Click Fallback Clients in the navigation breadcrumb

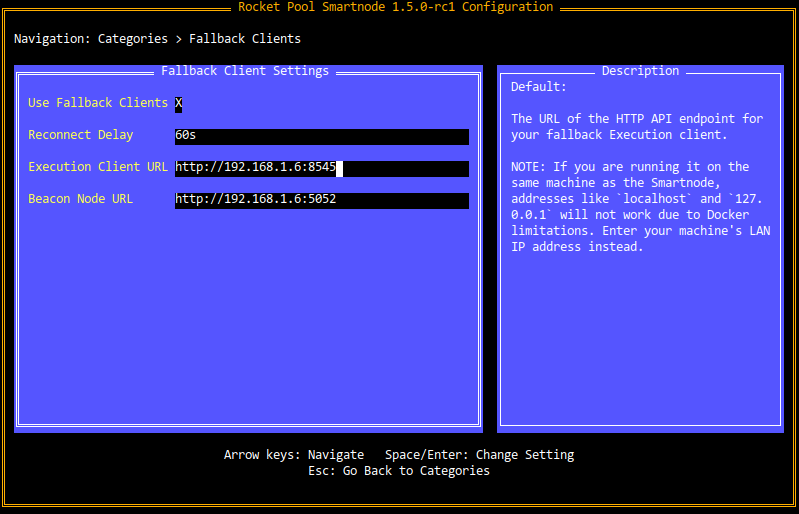pos(244,39)
